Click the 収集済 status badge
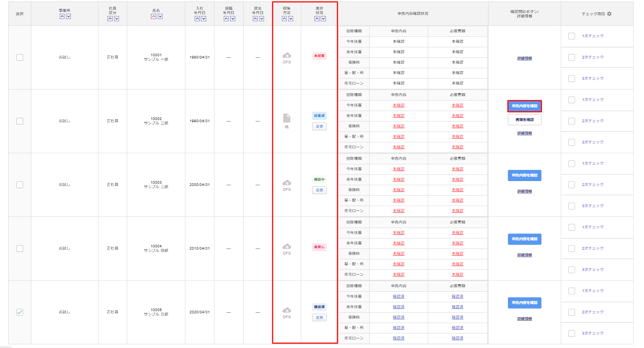Viewport: 644px width, 348px height. click(319, 116)
